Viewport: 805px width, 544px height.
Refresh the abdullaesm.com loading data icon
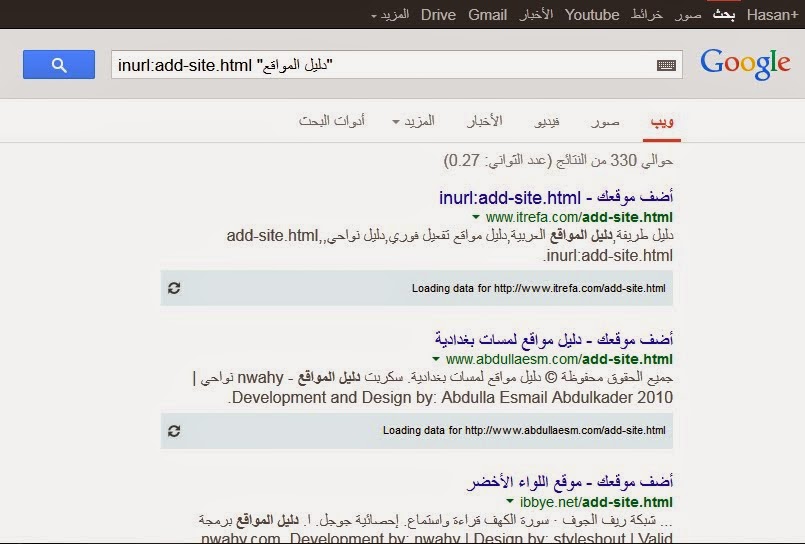174,431
